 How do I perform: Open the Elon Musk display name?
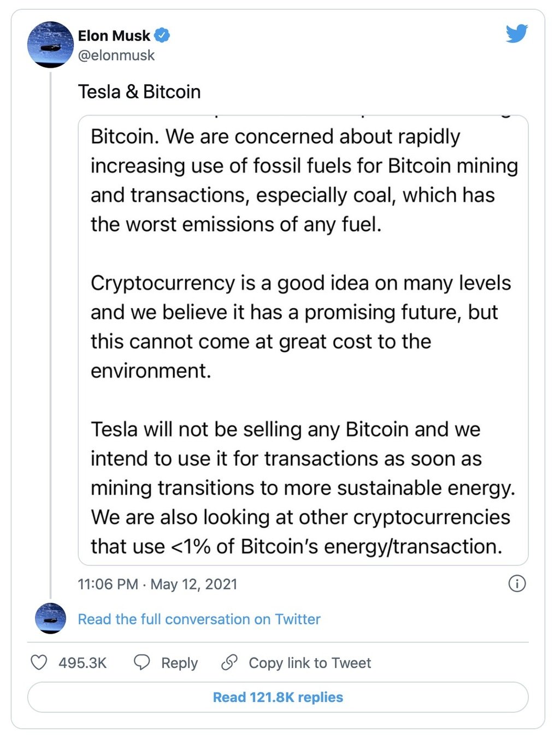[x=114, y=36]
